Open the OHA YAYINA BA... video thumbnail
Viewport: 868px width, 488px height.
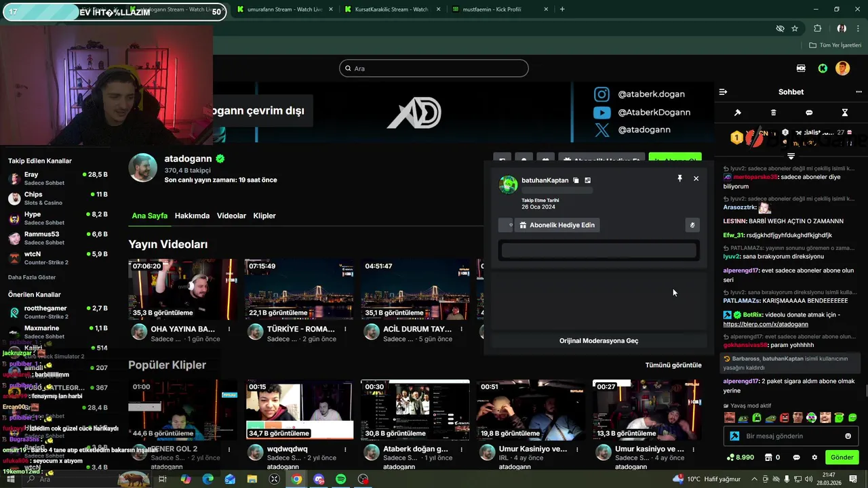tap(183, 289)
